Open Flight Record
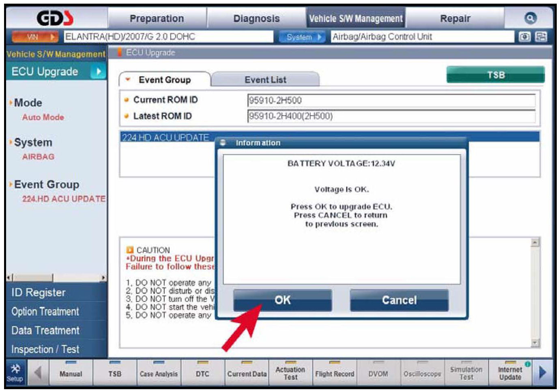The image size is (560, 392). (335, 373)
